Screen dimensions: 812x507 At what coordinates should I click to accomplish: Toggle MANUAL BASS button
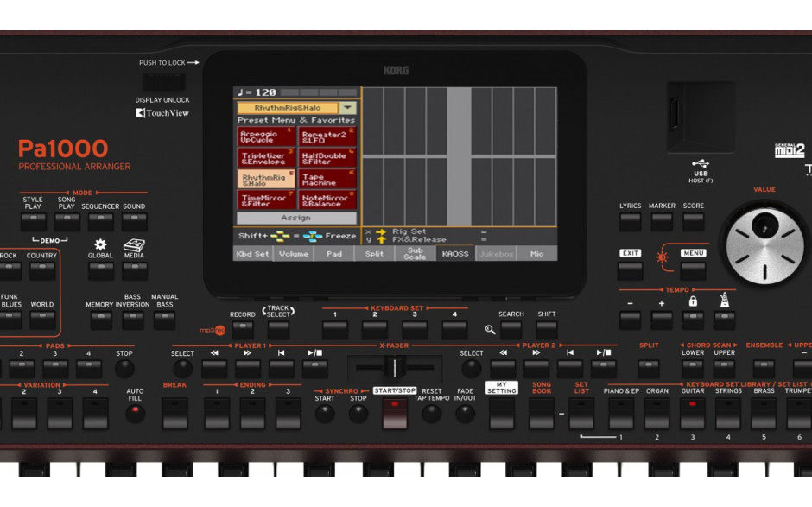click(x=165, y=320)
